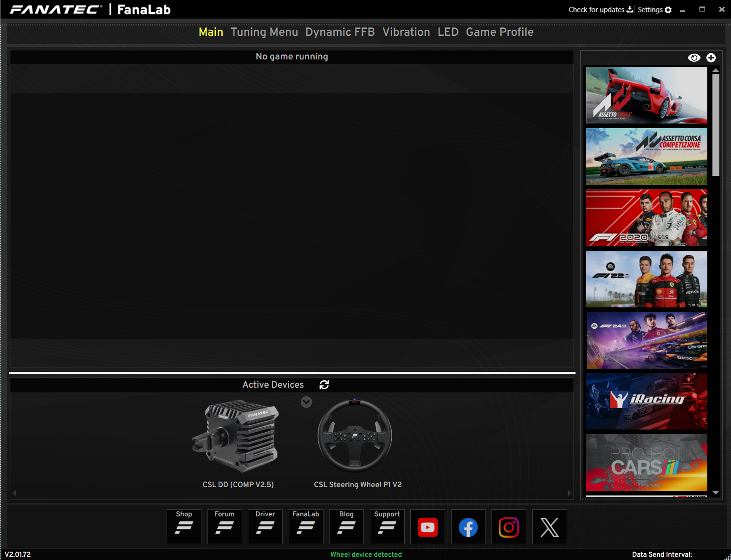Open the Instagram link icon
The height and width of the screenshot is (560, 731).
509,527
